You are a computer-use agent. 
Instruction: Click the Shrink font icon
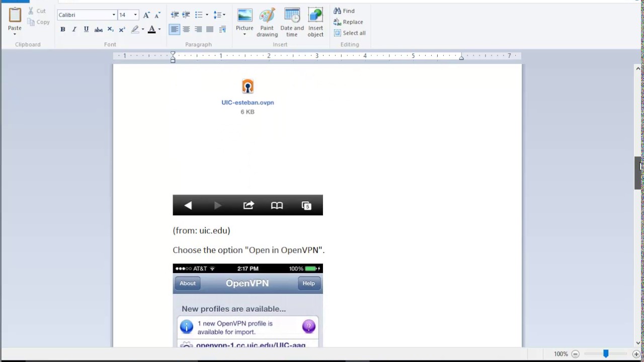[x=158, y=15]
